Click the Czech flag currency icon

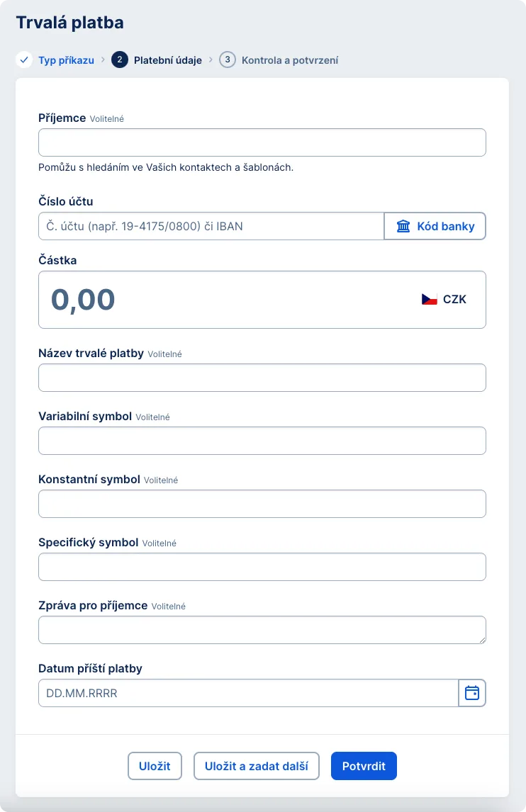pos(430,299)
